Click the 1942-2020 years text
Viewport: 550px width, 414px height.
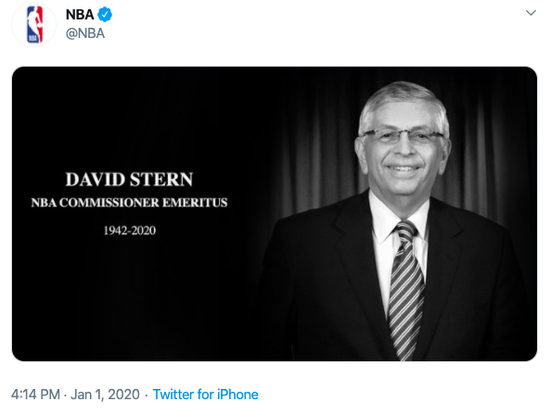click(129, 231)
